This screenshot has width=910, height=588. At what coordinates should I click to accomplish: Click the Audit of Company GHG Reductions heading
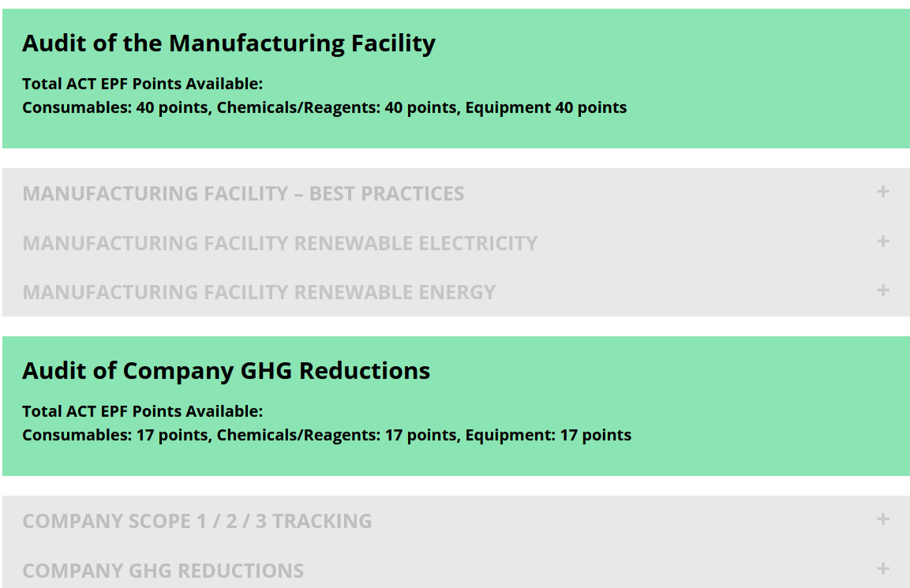click(226, 370)
